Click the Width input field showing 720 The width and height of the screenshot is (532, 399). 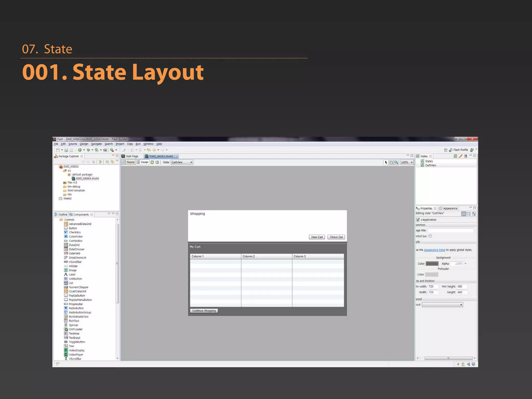433,292
